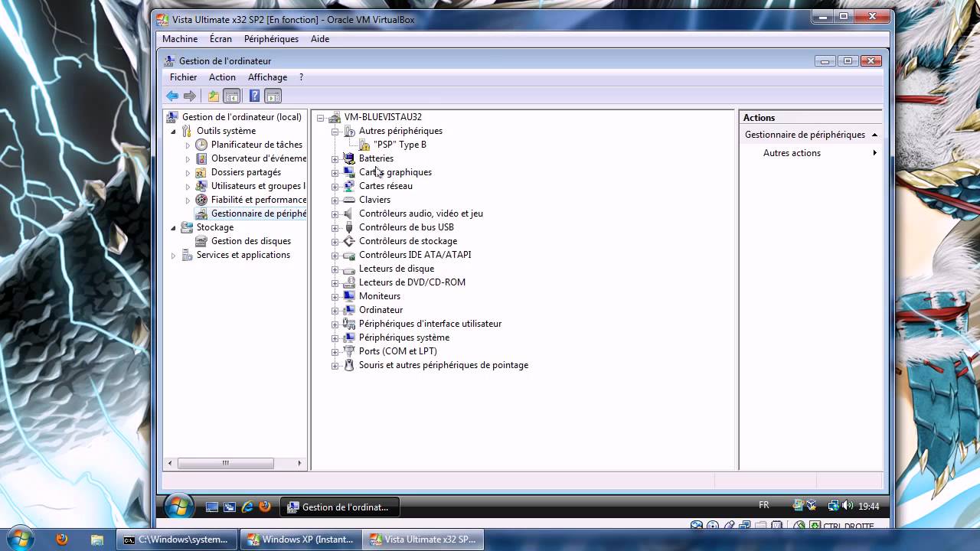Click the Show Desktop quick launch icon in VM
Image resolution: width=980 pixels, height=551 pixels.
point(212,507)
